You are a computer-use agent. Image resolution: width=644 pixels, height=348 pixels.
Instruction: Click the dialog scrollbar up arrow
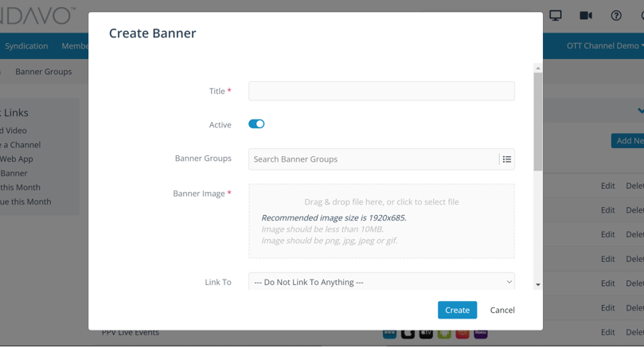[x=538, y=68]
